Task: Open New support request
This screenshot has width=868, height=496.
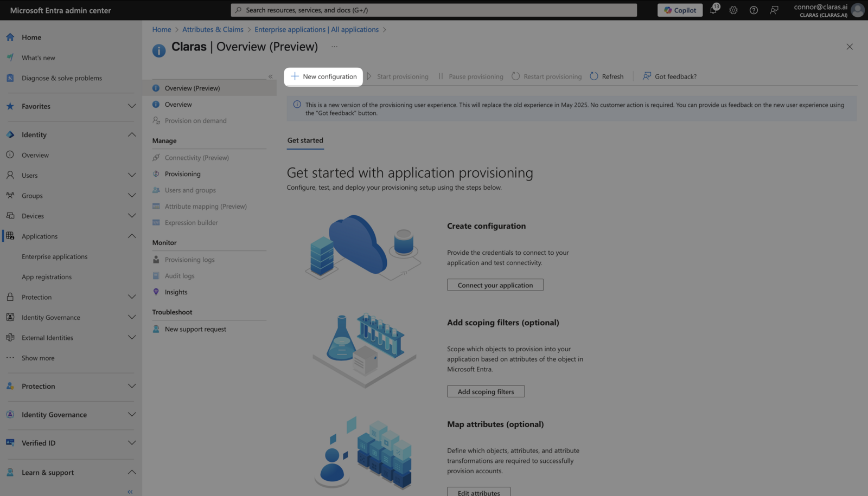Action: click(x=195, y=329)
